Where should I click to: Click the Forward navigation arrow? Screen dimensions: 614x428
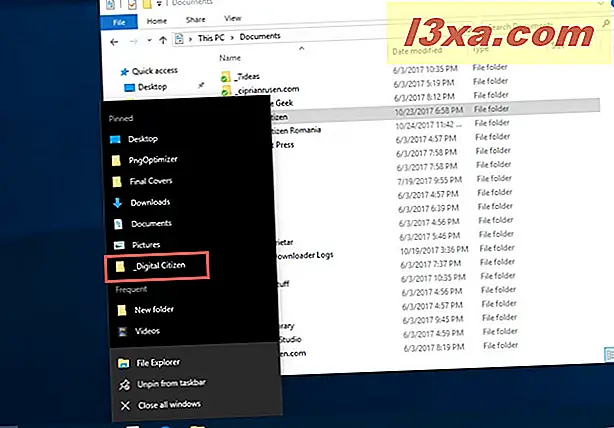[x=134, y=41]
